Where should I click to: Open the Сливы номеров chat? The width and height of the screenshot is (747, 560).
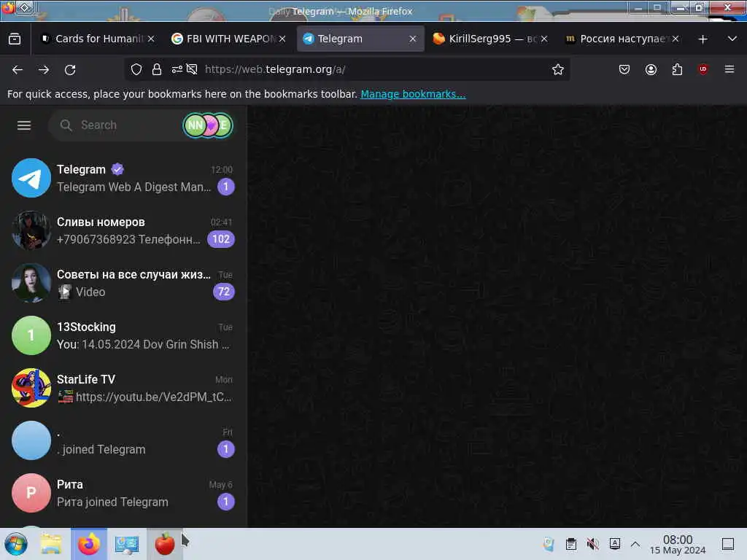[123, 230]
